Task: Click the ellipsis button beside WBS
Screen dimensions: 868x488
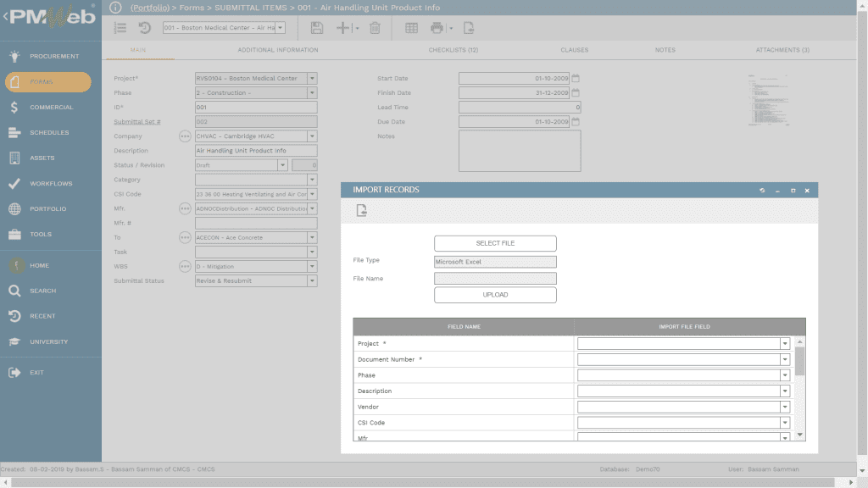Action: (x=185, y=266)
